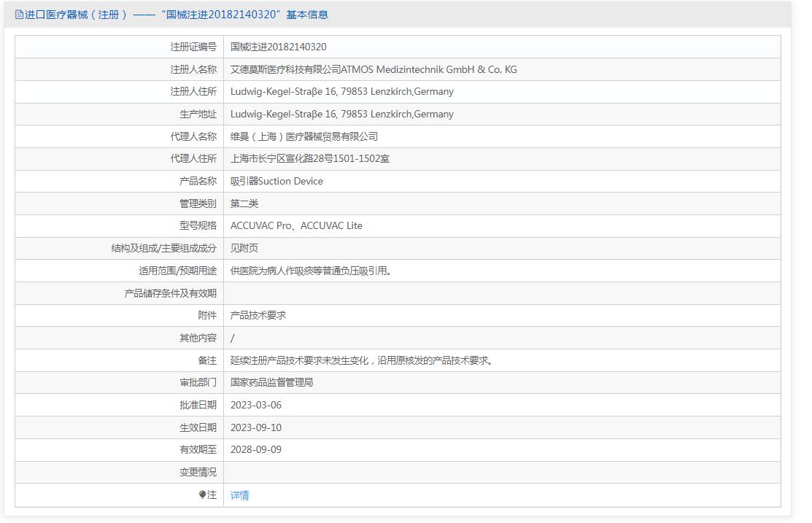812x523 pixels.
Task: Click the 备注 label
Action: tap(208, 360)
